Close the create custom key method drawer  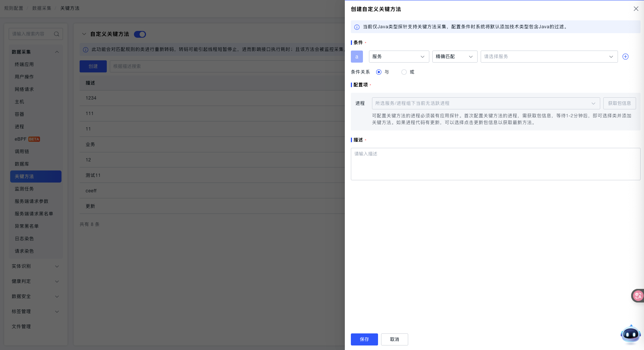636,9
